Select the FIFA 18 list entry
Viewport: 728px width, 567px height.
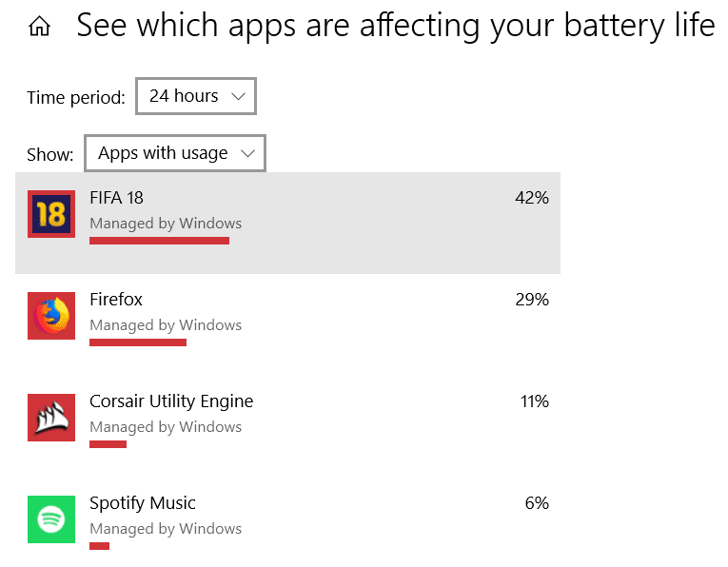pyautogui.click(x=287, y=223)
